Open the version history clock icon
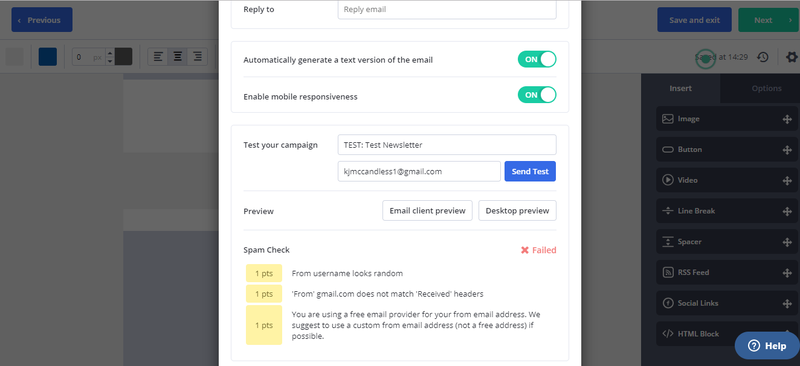Image resolution: width=800 pixels, height=366 pixels. click(x=763, y=57)
